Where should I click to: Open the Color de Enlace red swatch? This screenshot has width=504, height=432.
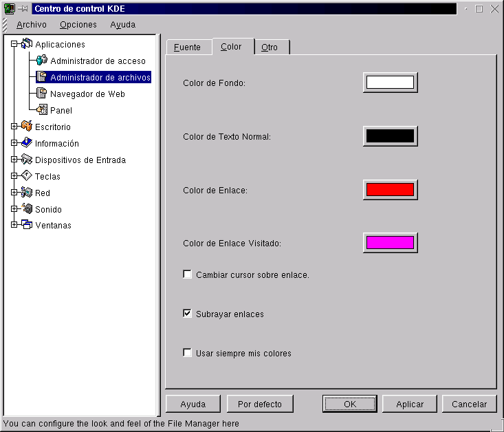click(390, 190)
